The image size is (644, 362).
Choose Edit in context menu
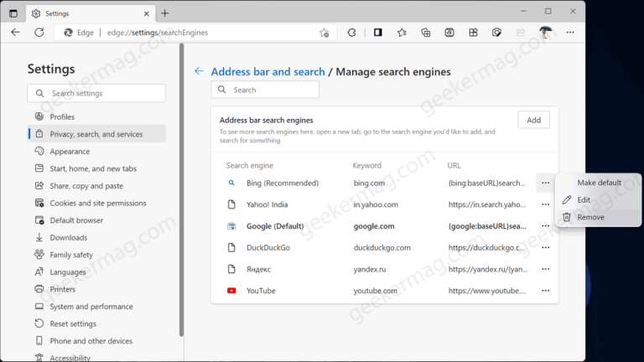[x=599, y=200]
